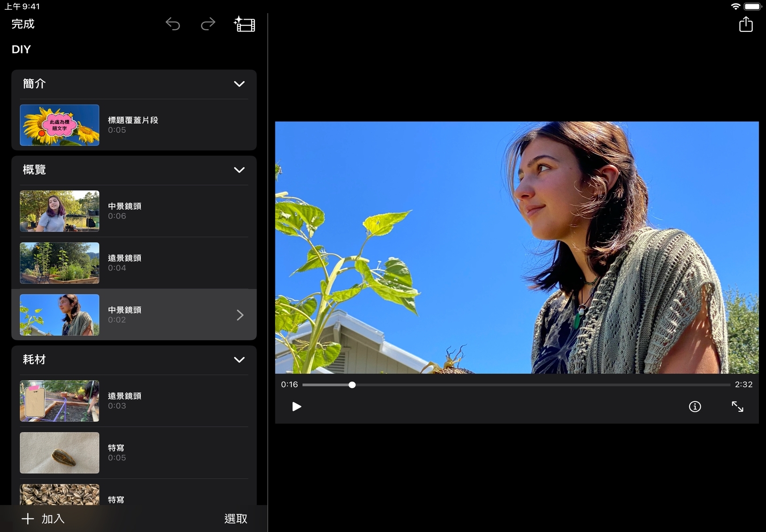The height and width of the screenshot is (532, 766).
Task: Click the undo arrow icon
Action: click(x=173, y=24)
